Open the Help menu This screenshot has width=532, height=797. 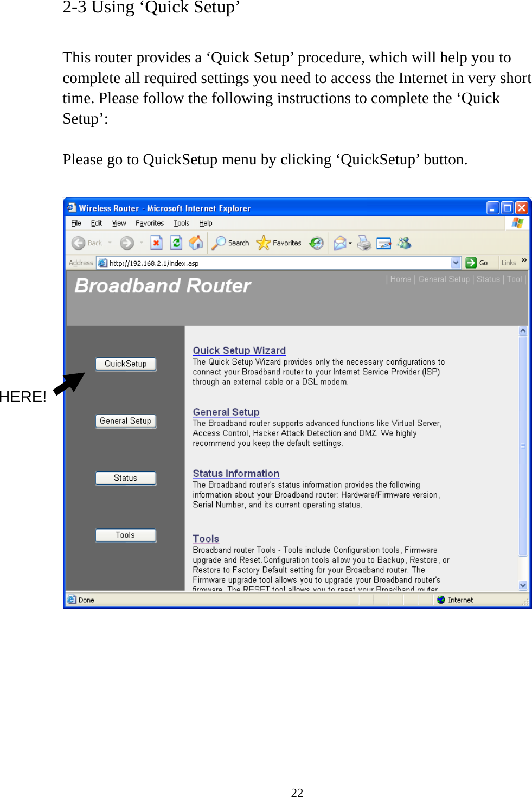(206, 223)
